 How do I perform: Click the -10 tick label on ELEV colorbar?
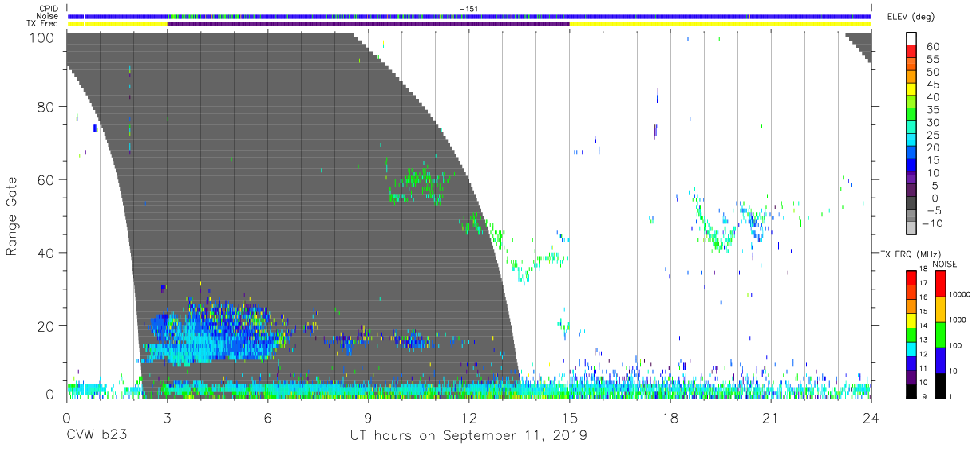coord(931,223)
